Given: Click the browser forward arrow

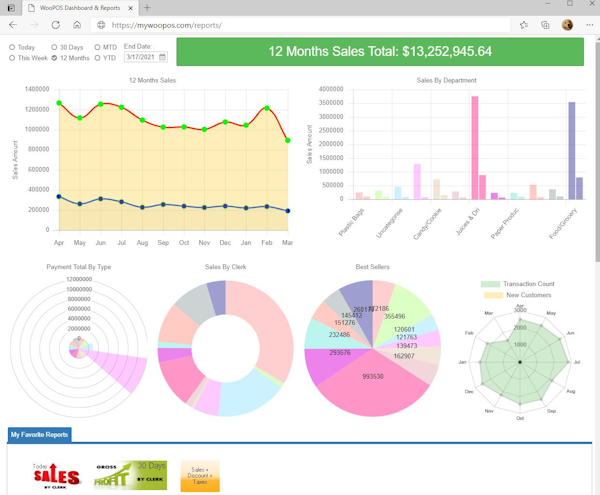Looking at the screenshot, I should pos(34,25).
